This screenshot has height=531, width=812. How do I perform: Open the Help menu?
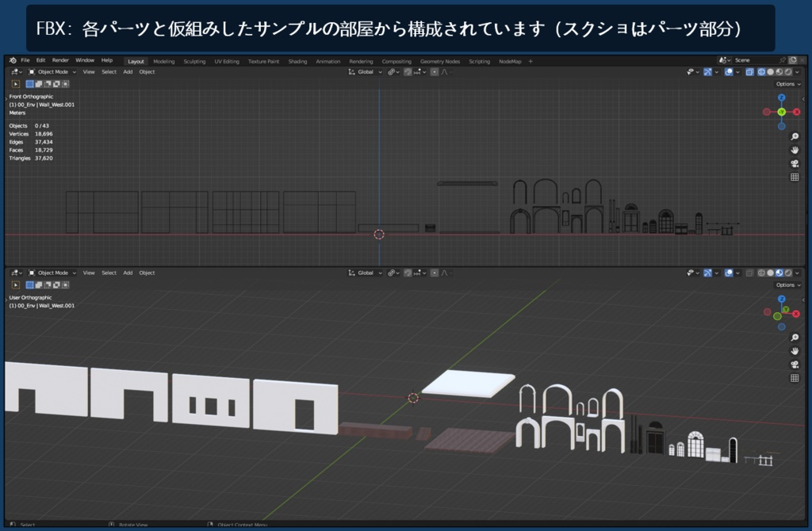pos(107,60)
